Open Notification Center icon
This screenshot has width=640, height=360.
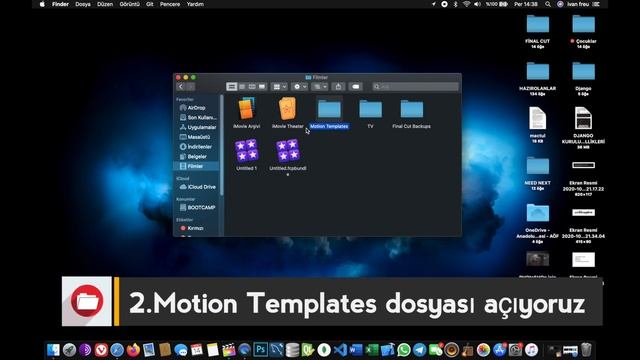tap(596, 4)
